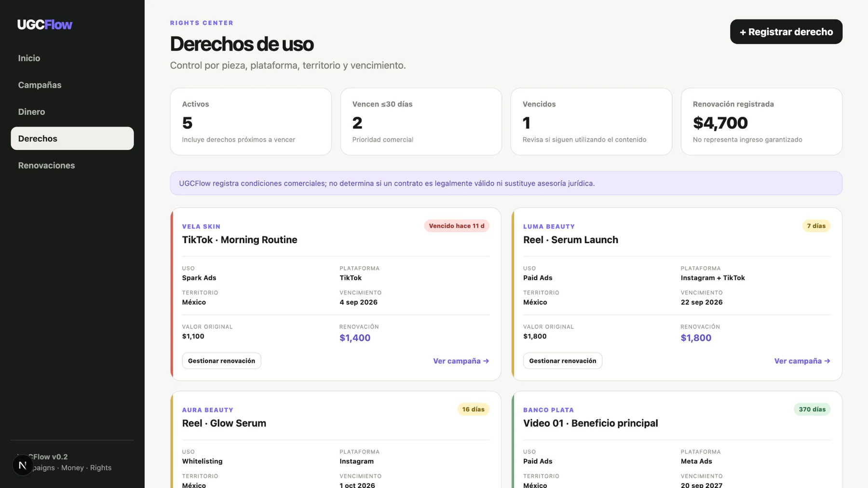
Task: Click RIGHTS CENTER heading label
Action: click(202, 23)
